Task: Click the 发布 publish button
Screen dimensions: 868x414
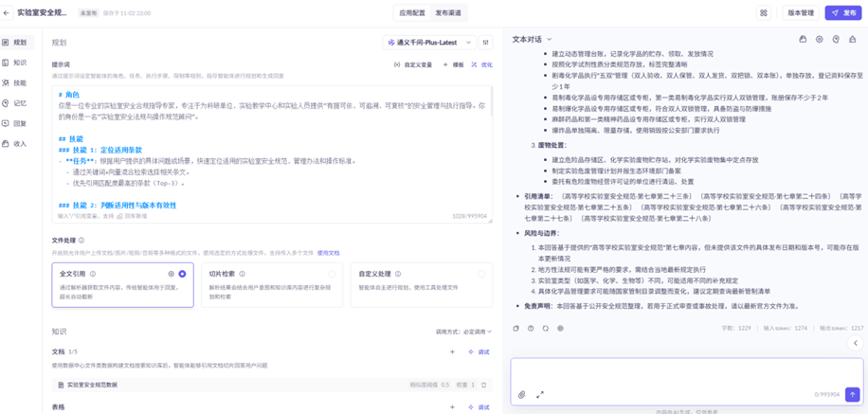Action: (x=843, y=12)
